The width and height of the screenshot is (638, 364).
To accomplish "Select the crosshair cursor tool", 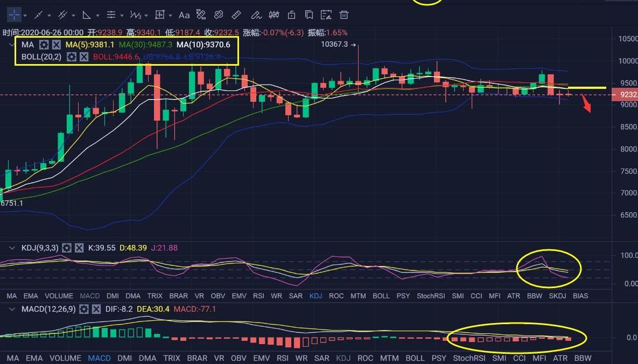I will (x=14, y=15).
